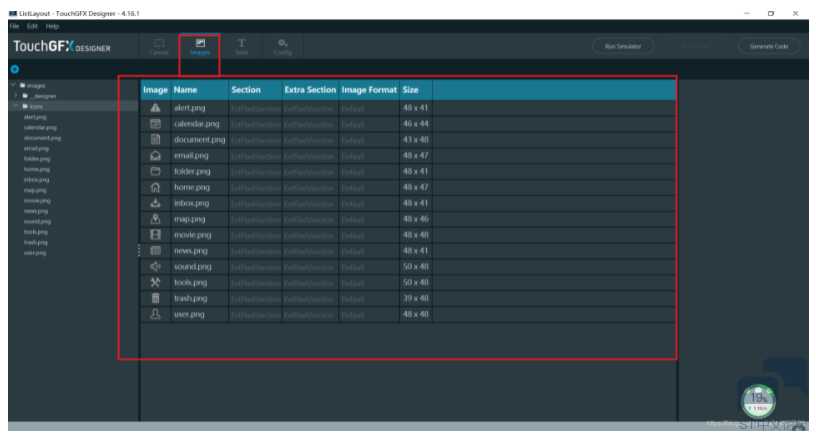Open the File menu

pos(15,26)
